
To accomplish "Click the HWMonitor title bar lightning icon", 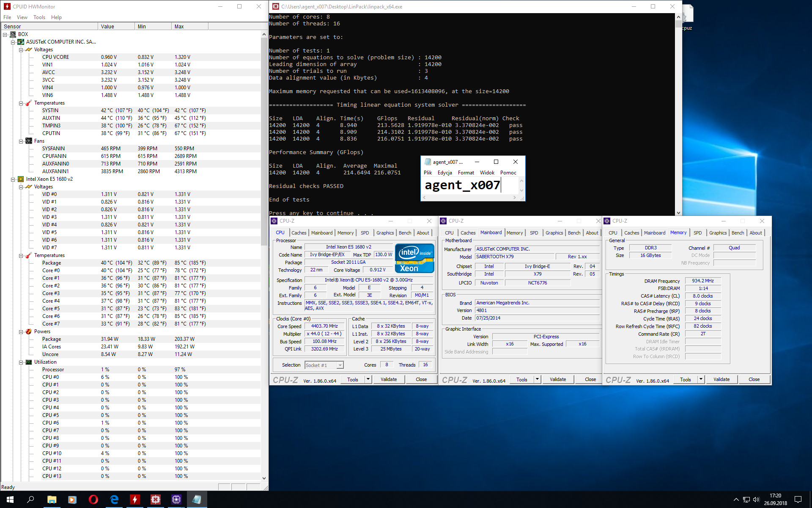I will tap(7, 6).
